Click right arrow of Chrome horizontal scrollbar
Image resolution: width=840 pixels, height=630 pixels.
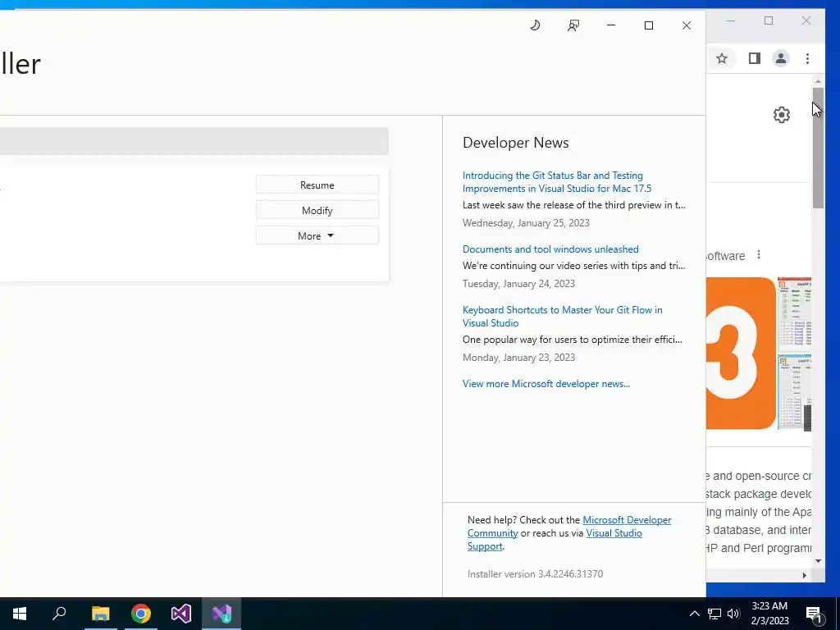click(x=804, y=575)
